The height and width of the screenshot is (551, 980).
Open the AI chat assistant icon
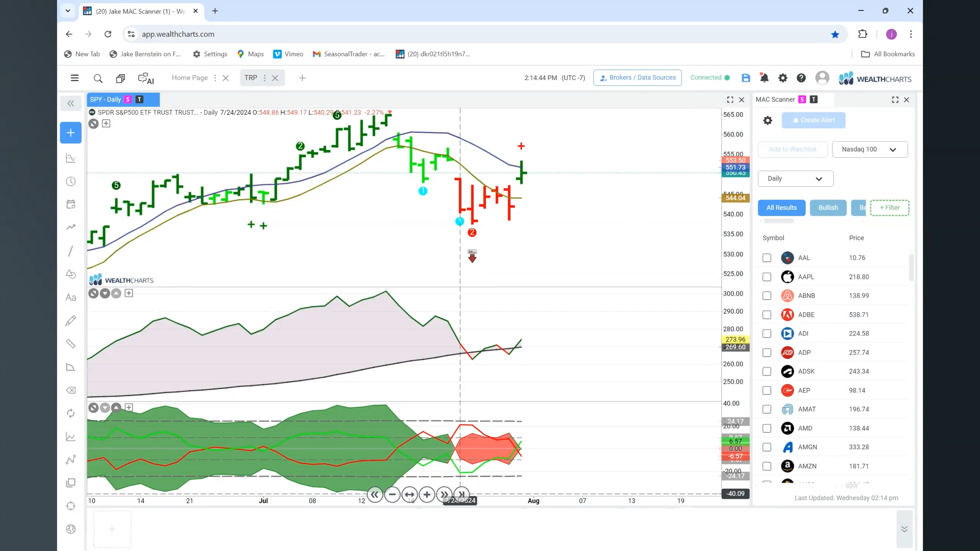(146, 78)
